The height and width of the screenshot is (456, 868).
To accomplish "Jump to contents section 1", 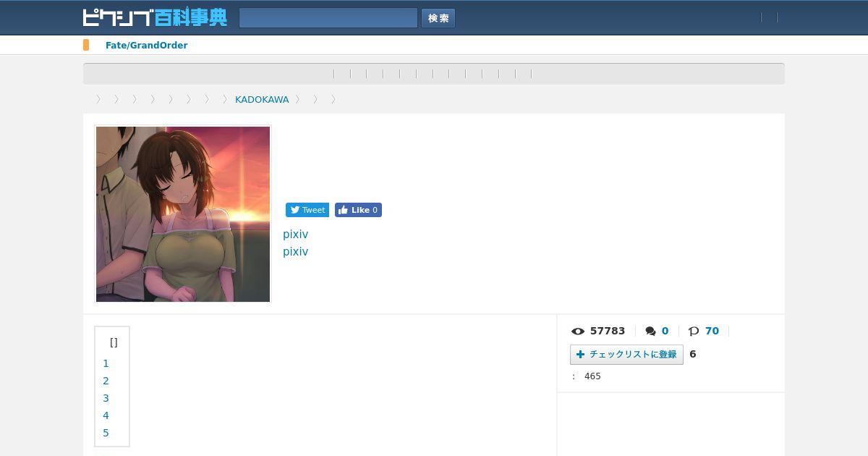I will [x=106, y=363].
